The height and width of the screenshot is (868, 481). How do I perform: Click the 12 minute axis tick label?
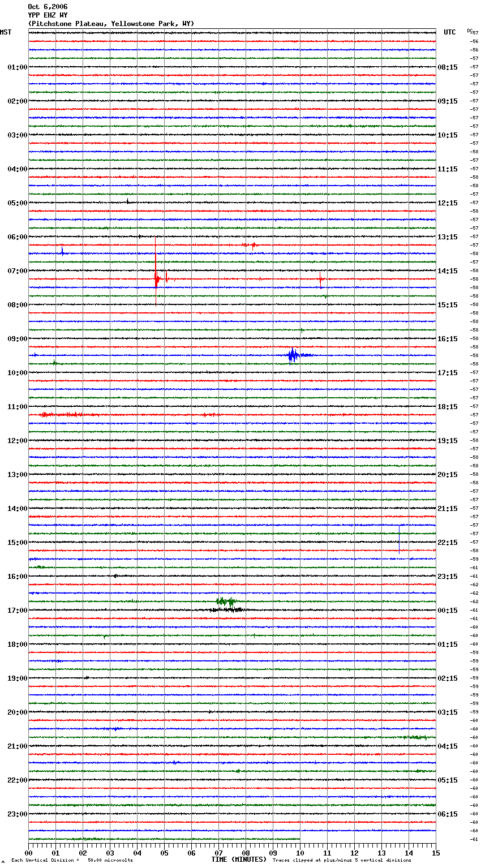click(x=354, y=853)
